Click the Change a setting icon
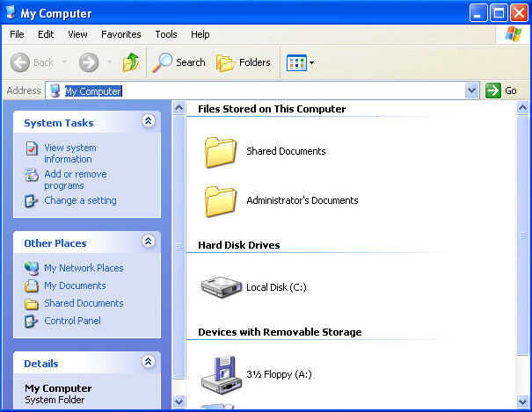 (31, 201)
